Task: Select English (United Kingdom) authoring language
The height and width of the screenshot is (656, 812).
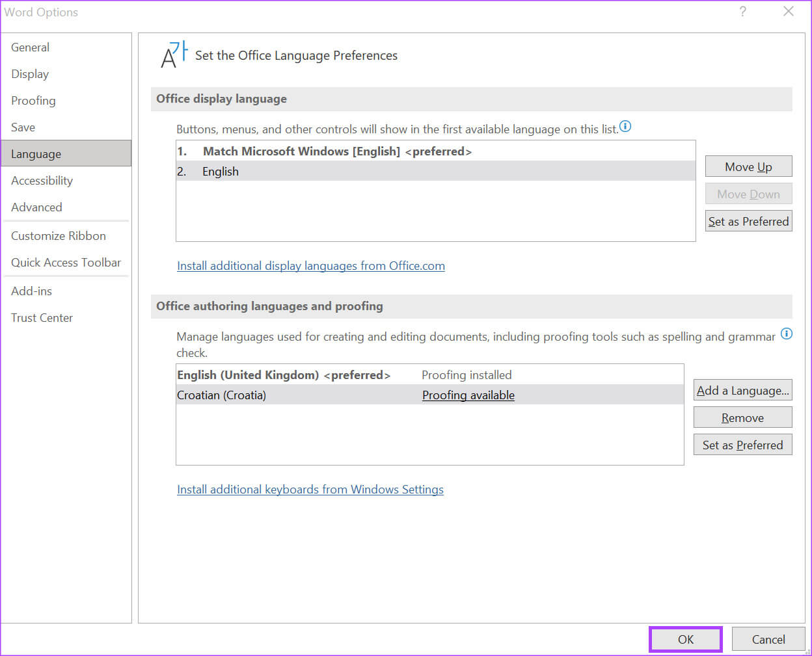Action: coord(430,374)
